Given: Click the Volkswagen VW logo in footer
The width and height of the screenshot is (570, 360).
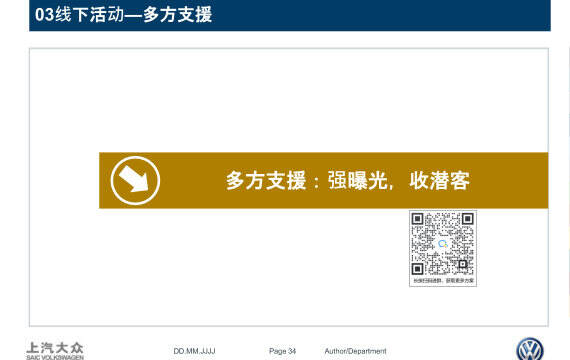Looking at the screenshot, I should pos(530,349).
